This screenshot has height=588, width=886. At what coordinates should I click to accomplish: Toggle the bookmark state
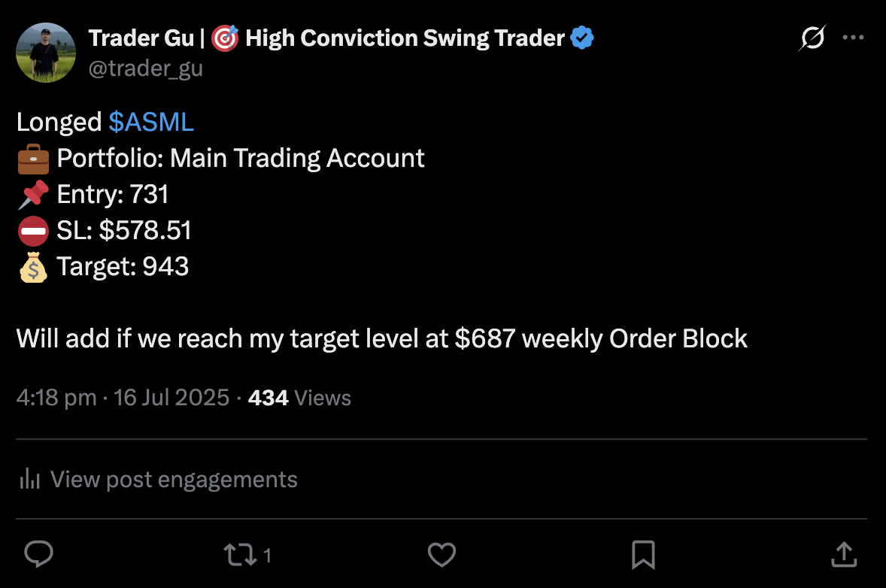[642, 554]
